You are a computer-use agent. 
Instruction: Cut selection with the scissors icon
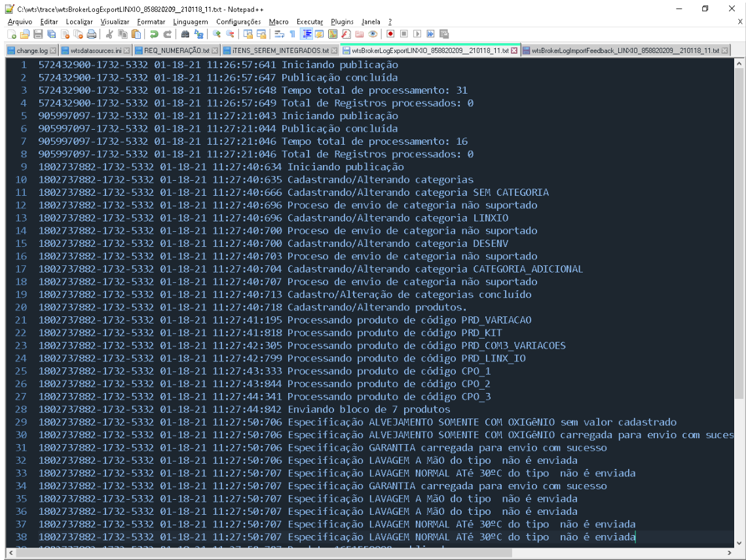[x=109, y=34]
